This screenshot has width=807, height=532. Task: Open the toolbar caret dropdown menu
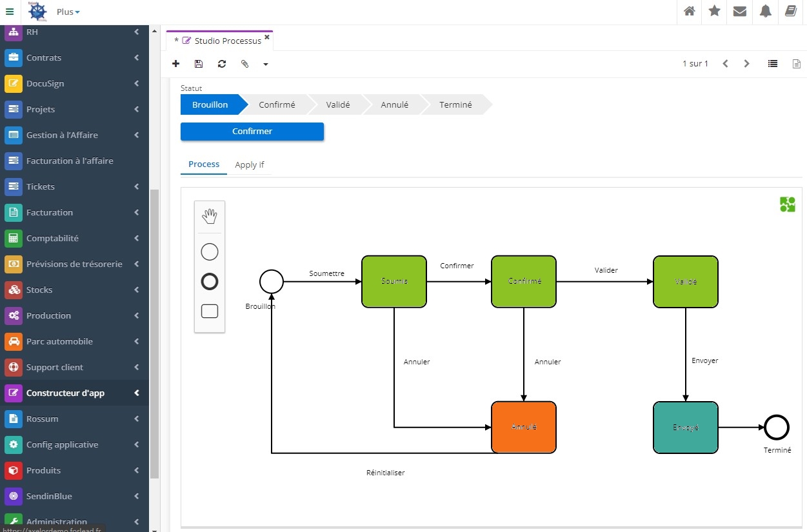(265, 64)
